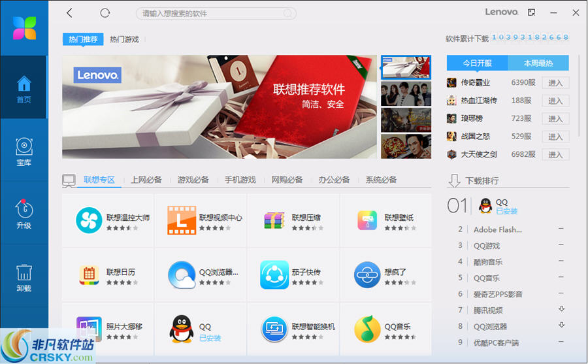Viewport: 588px width, 364px height.
Task: Open QQ penguin icon in grid
Action: coord(182,329)
